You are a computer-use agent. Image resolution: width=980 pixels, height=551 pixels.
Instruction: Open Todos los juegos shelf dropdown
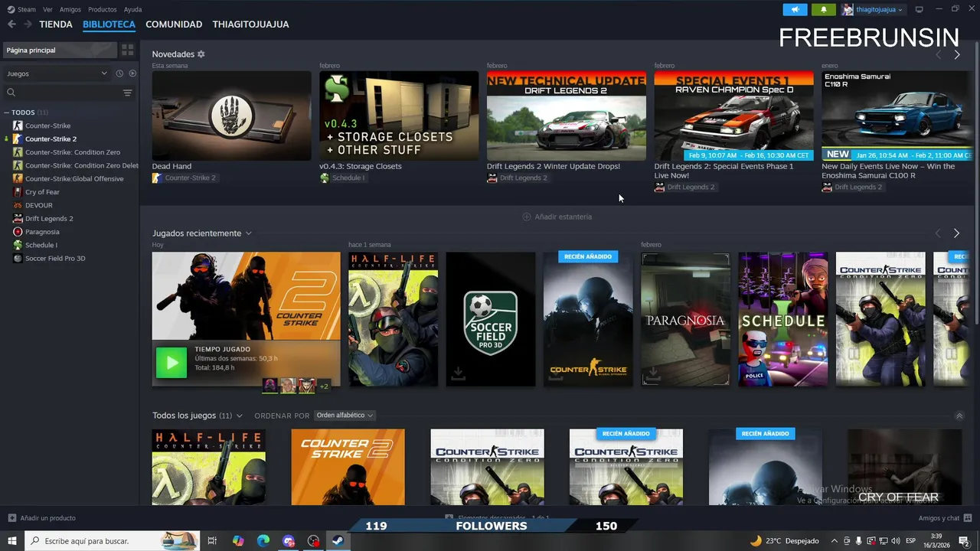[x=240, y=416]
